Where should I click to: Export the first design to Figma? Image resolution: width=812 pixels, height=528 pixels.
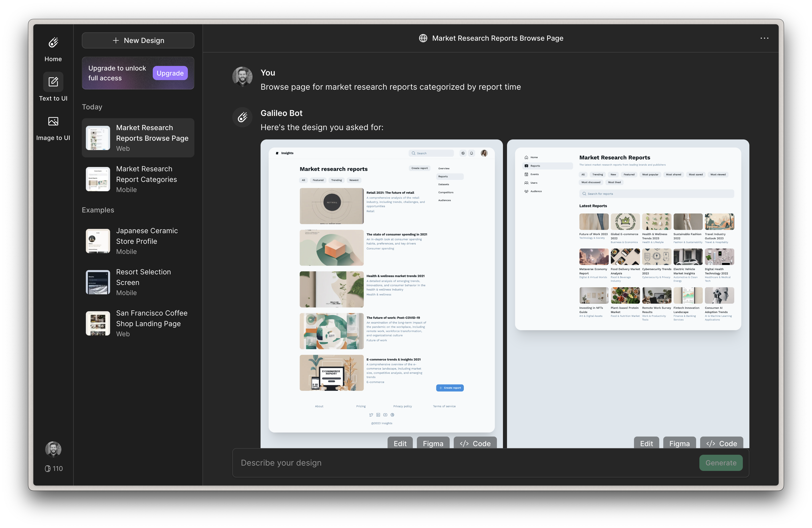[x=433, y=443]
